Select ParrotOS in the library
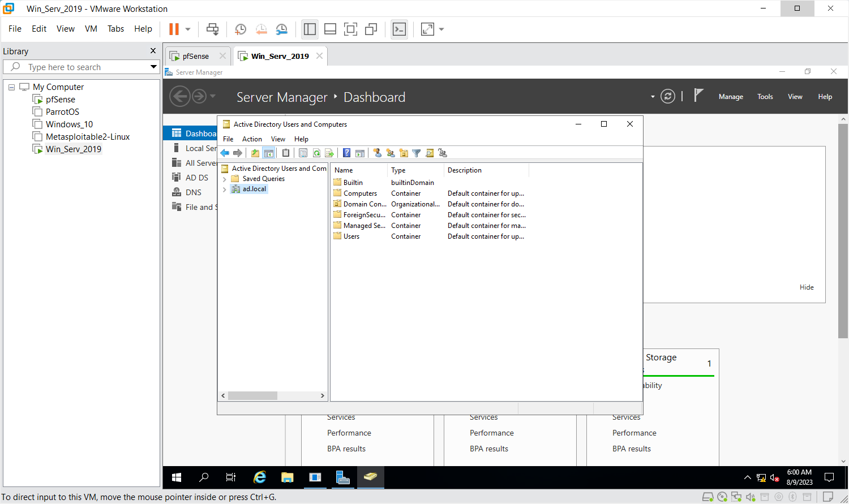The image size is (849, 504). click(62, 112)
